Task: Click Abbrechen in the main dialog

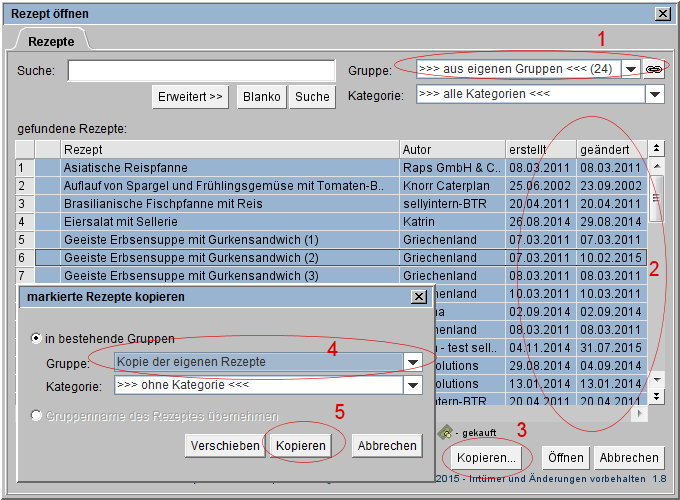Action: 629,458
